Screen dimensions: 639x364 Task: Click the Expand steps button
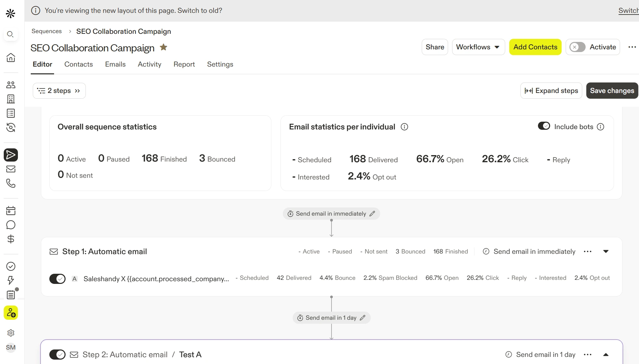click(x=551, y=91)
